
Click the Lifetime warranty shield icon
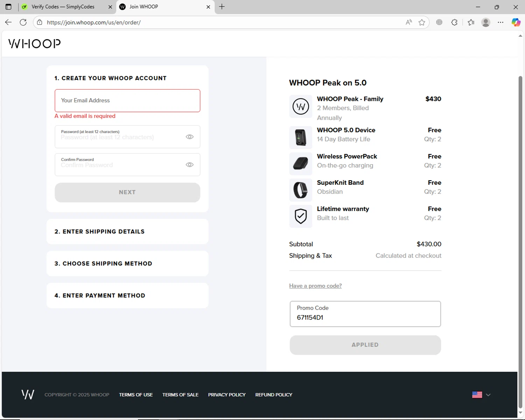click(x=301, y=216)
